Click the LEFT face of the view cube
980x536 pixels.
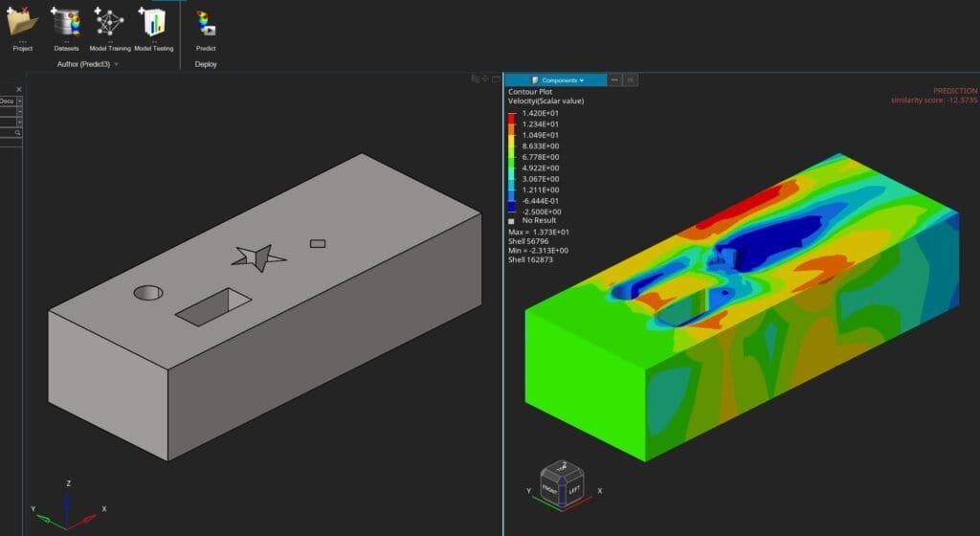574,490
